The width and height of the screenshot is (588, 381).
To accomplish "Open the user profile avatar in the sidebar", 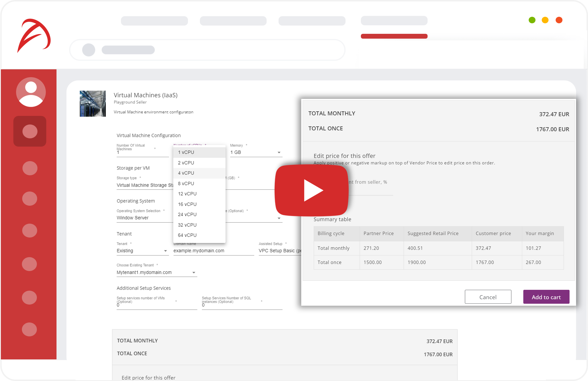I will click(31, 92).
